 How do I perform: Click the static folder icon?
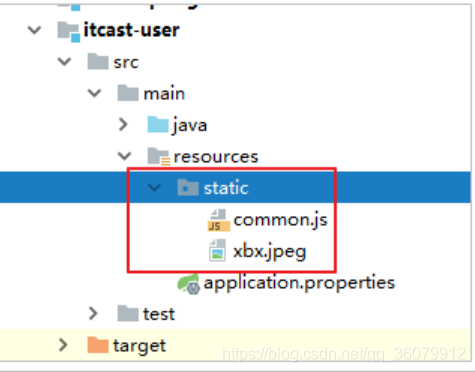pos(188,187)
